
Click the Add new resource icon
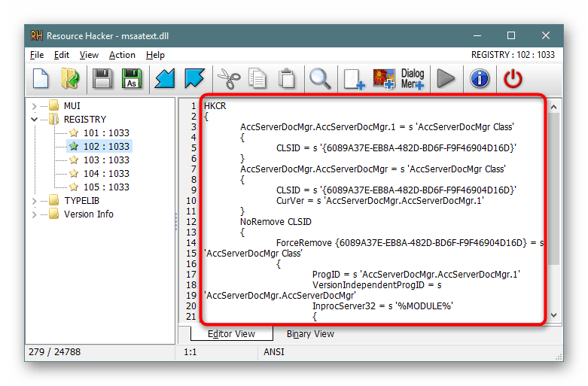[355, 79]
